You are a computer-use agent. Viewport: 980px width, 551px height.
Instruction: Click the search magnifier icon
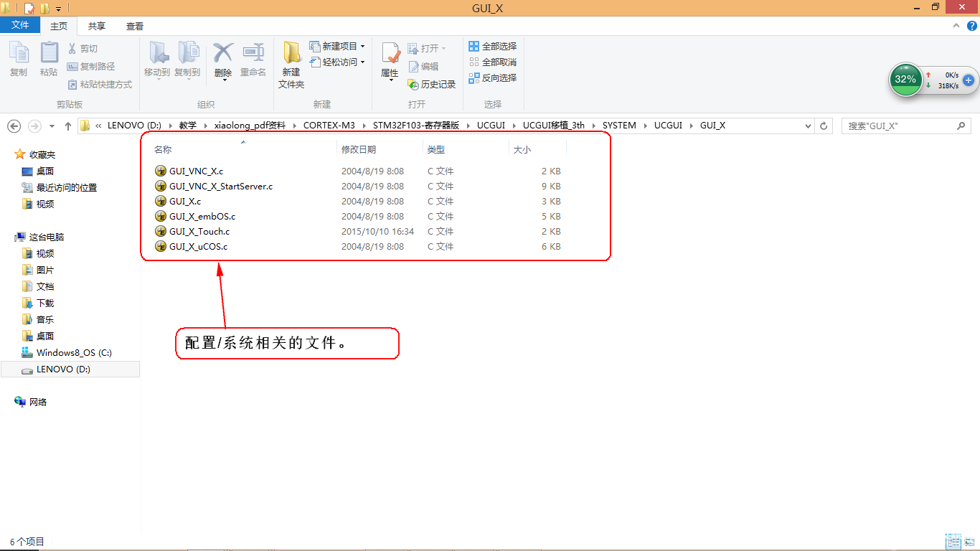(x=962, y=126)
